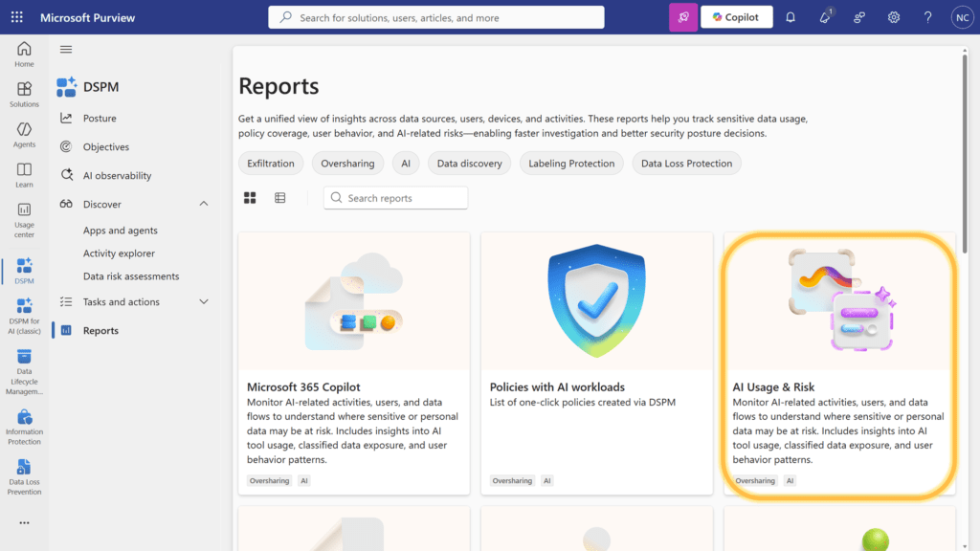The height and width of the screenshot is (551, 980).
Task: Open alerts bell with badge count
Action: tap(826, 17)
